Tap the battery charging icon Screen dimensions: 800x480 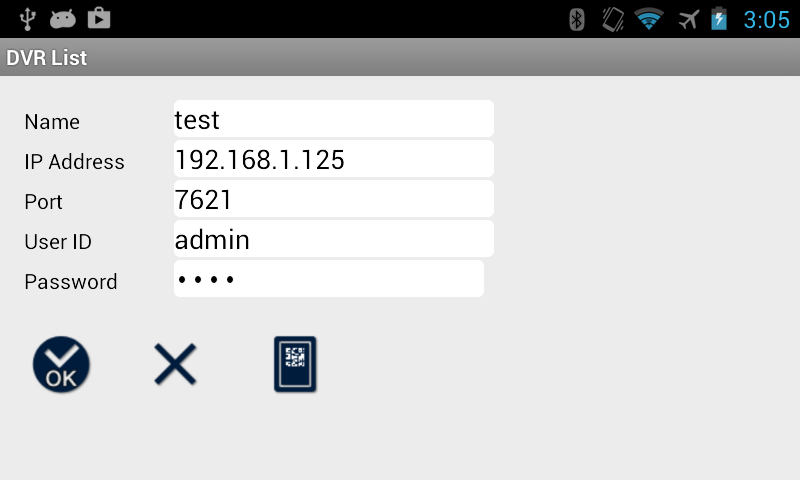pos(719,19)
